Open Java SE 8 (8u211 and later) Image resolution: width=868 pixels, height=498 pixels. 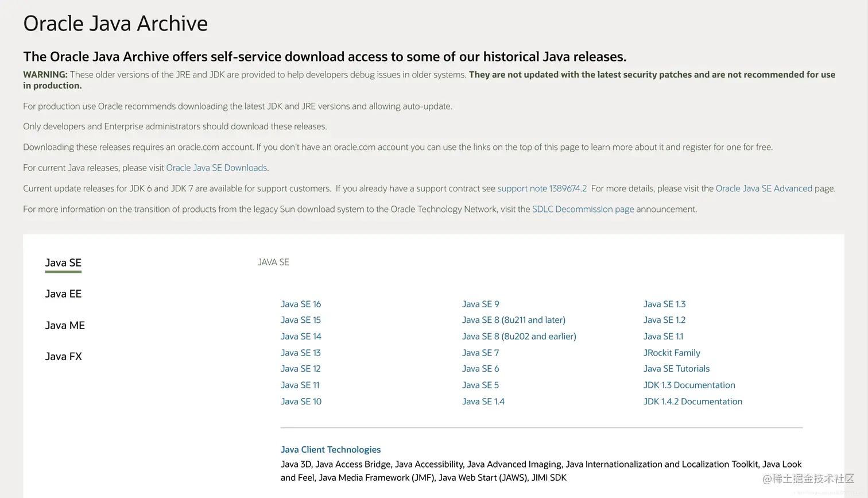(x=514, y=320)
